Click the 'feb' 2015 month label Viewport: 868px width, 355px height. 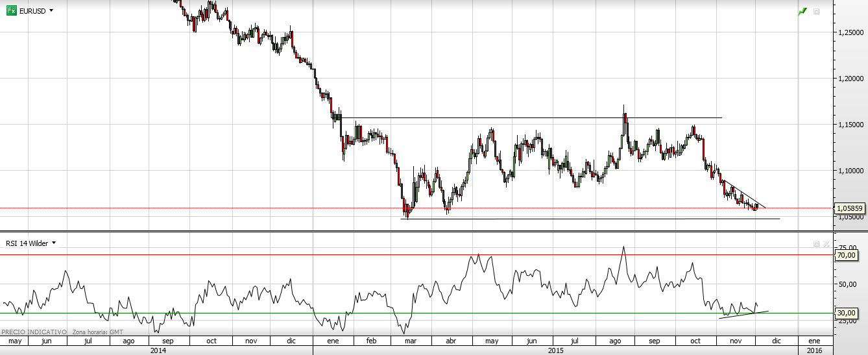(x=372, y=341)
